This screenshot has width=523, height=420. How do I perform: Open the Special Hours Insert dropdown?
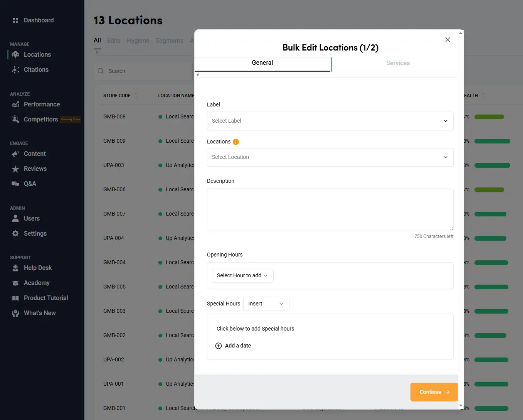click(x=266, y=304)
